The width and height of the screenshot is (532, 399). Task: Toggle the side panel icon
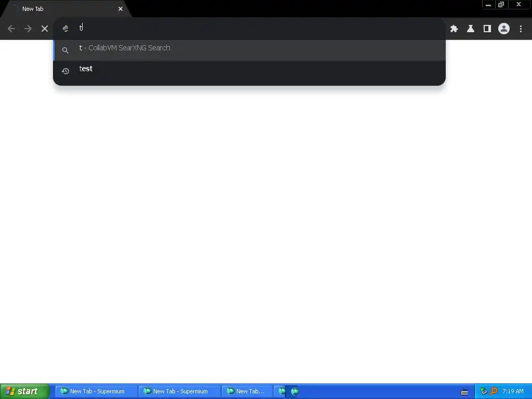487,29
